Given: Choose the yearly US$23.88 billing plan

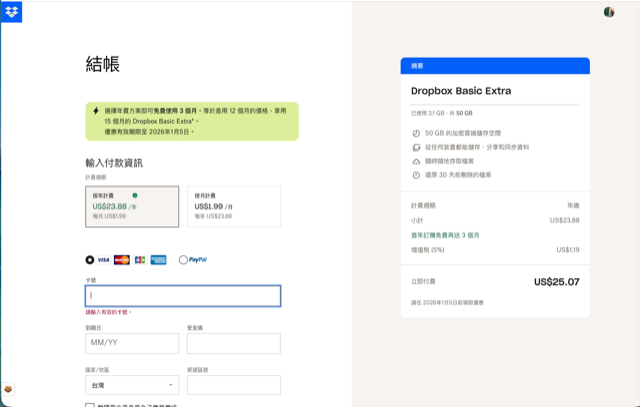Looking at the screenshot, I should (x=132, y=207).
